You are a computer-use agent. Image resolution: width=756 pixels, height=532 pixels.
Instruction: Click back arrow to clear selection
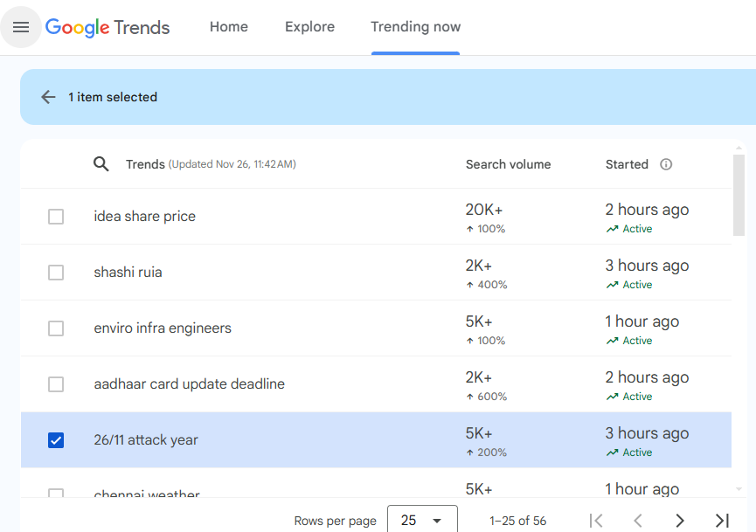[x=48, y=97]
